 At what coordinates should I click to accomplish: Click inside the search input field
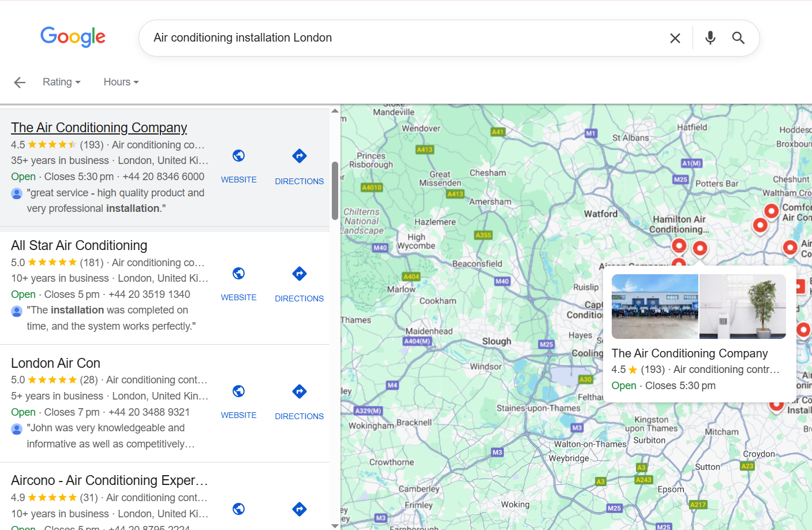click(404, 38)
